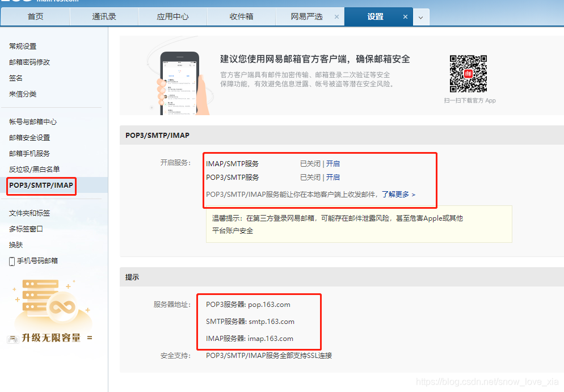Click the text imap.163.com
Image resolution: width=564 pixels, height=392 pixels.
(271, 339)
